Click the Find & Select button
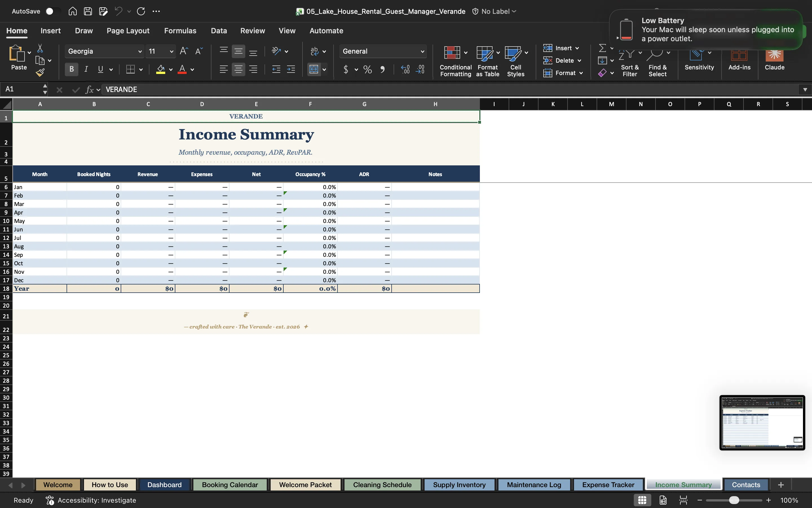This screenshot has height=508, width=812. [x=657, y=64]
